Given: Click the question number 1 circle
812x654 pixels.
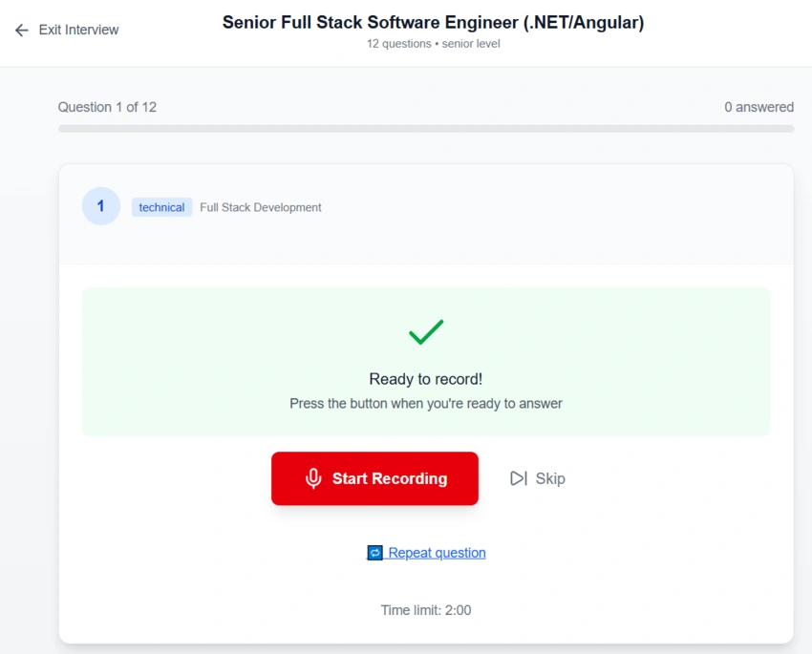Looking at the screenshot, I should point(101,206).
